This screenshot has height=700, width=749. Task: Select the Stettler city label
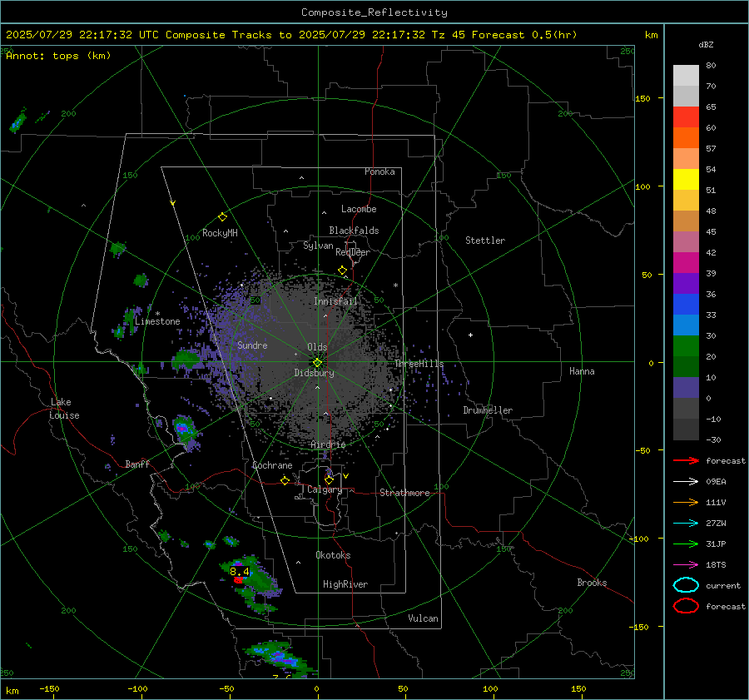coord(485,241)
